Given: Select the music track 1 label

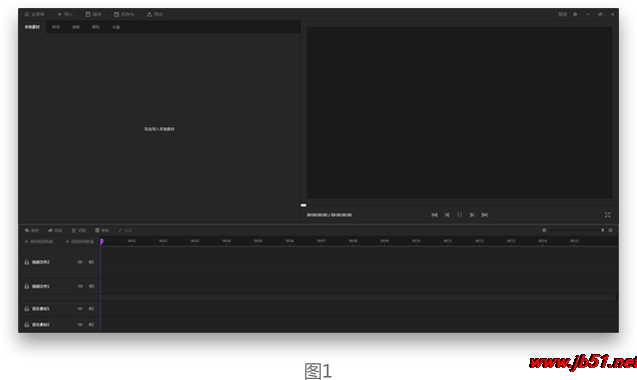Looking at the screenshot, I should click(x=41, y=309).
